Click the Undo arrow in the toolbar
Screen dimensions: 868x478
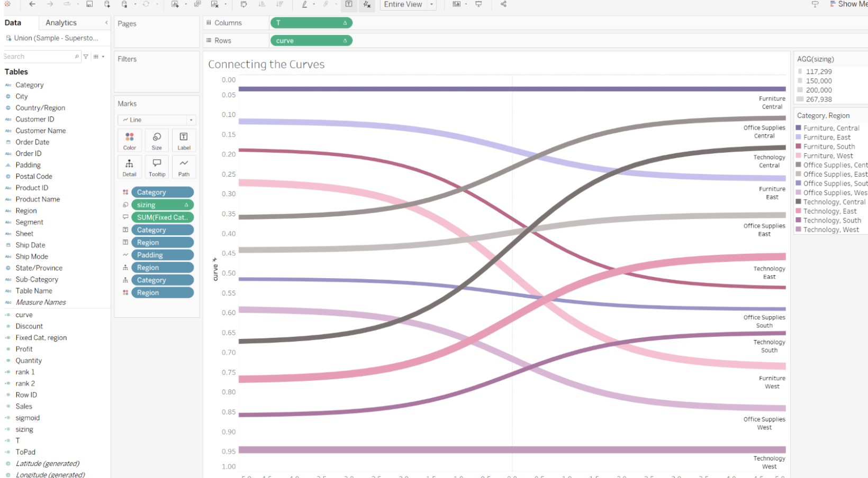tap(32, 5)
